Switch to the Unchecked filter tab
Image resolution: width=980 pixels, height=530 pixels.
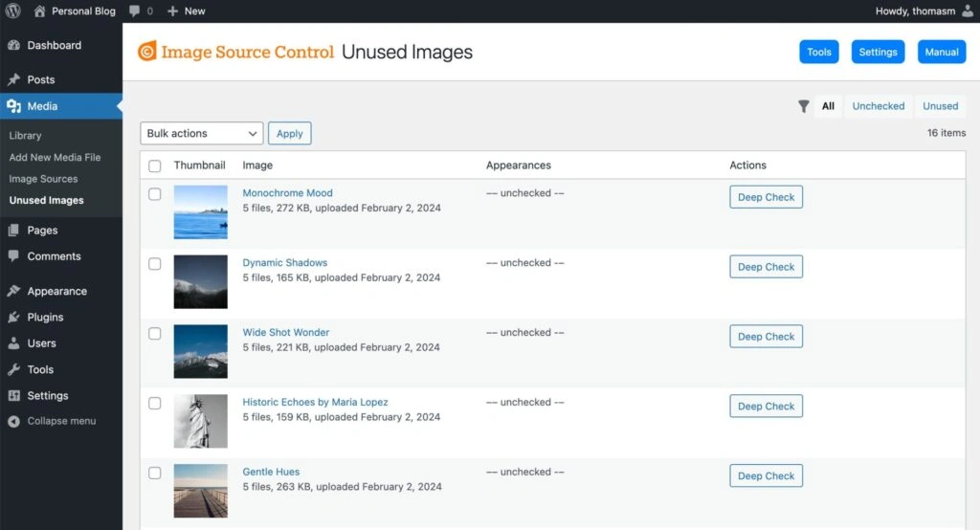[x=878, y=106]
